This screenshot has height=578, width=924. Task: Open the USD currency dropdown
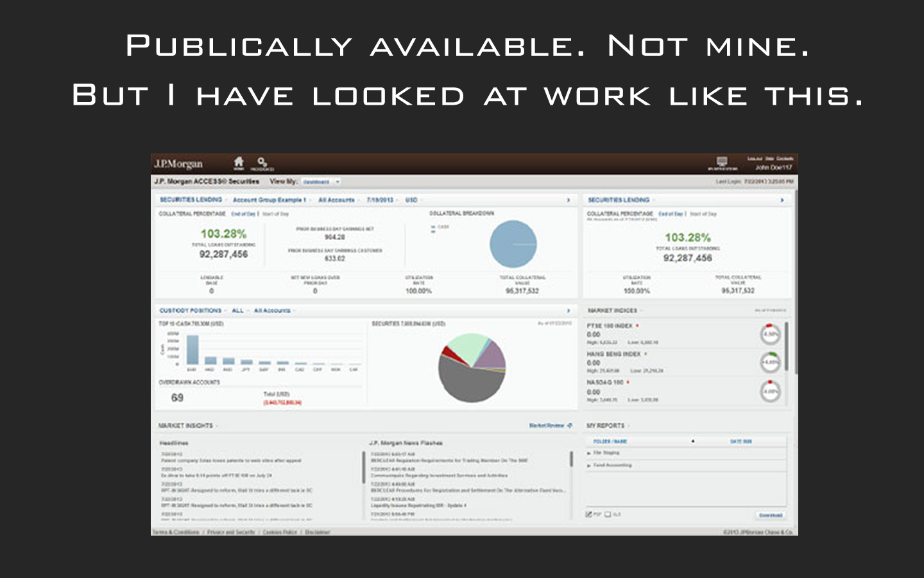pos(413,200)
